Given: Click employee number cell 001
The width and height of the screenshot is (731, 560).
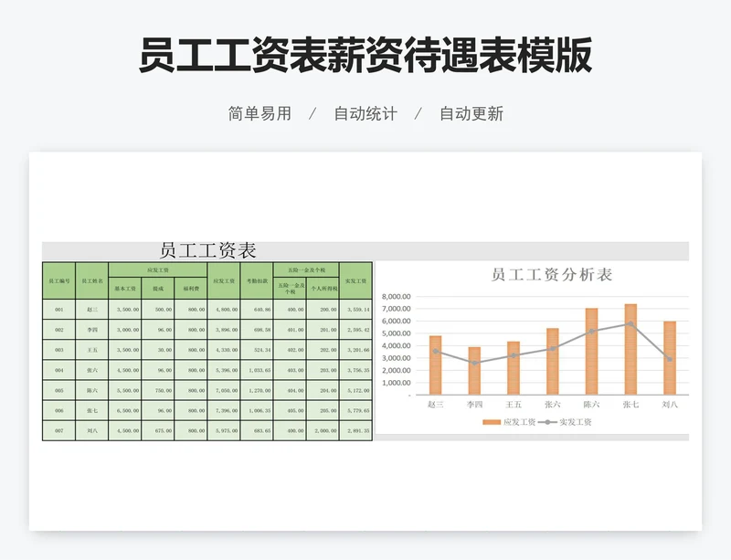Looking at the screenshot, I should [x=59, y=310].
